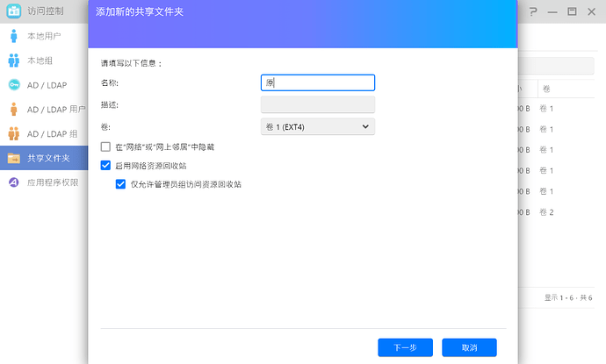Maximize the 访问控制 window
This screenshot has height=364, width=606.
[572, 12]
